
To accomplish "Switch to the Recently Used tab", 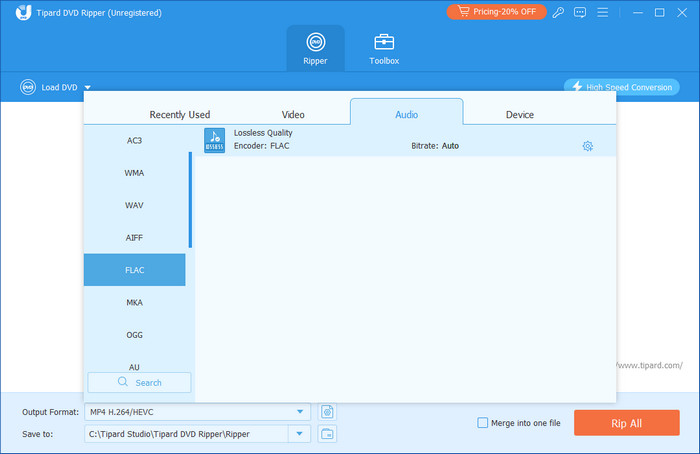I will pyautogui.click(x=180, y=115).
